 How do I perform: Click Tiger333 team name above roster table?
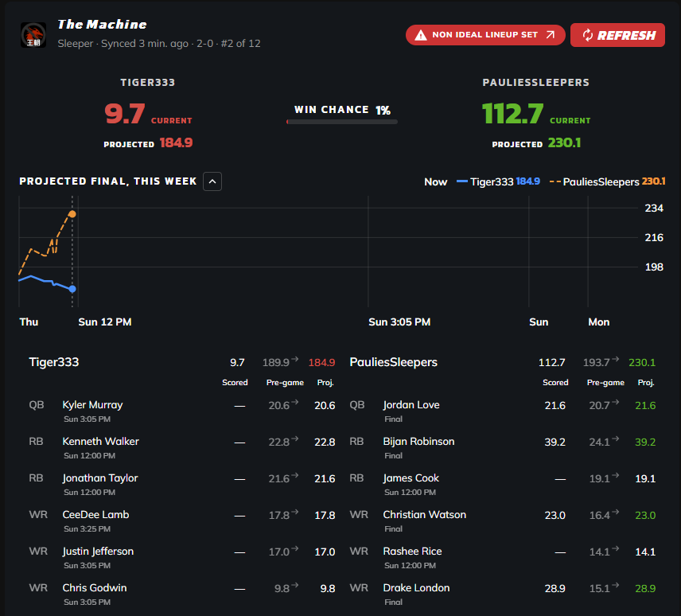coord(54,362)
